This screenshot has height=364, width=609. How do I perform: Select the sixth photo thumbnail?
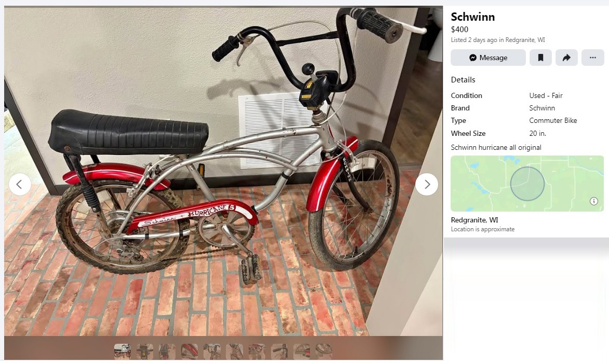(235, 351)
